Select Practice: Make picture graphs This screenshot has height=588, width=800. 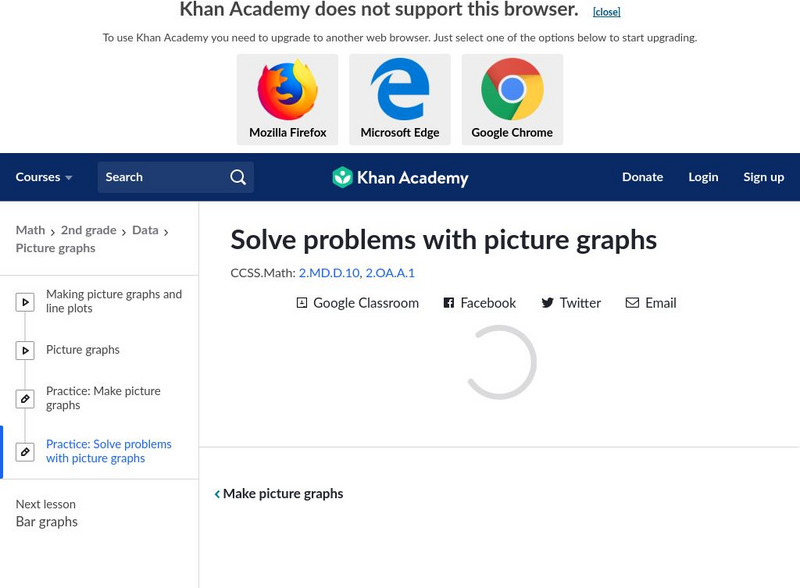103,398
